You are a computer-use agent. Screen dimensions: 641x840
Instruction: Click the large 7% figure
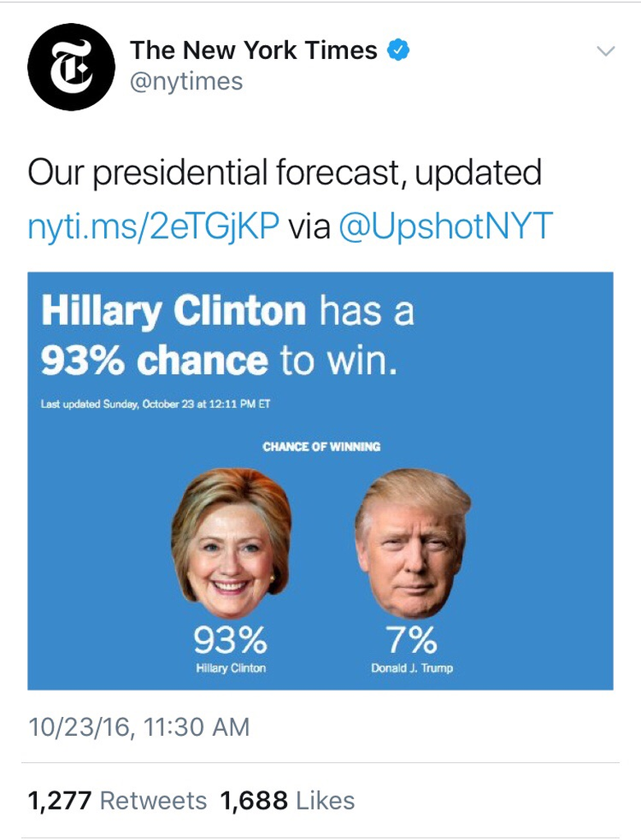tap(411, 638)
